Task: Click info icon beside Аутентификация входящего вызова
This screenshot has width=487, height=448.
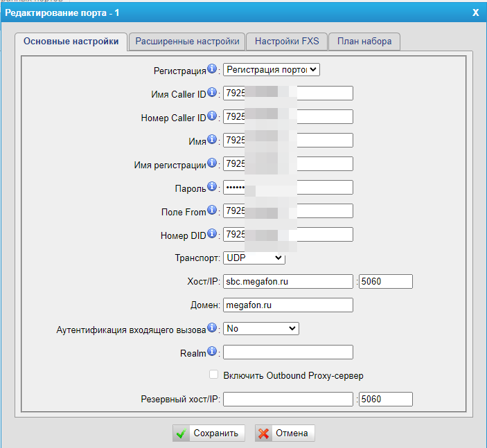Action: (212, 328)
